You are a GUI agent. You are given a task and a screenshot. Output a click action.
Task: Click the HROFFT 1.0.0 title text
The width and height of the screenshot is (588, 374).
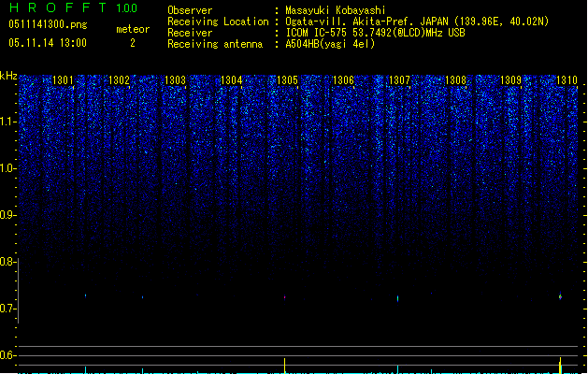[73, 7]
